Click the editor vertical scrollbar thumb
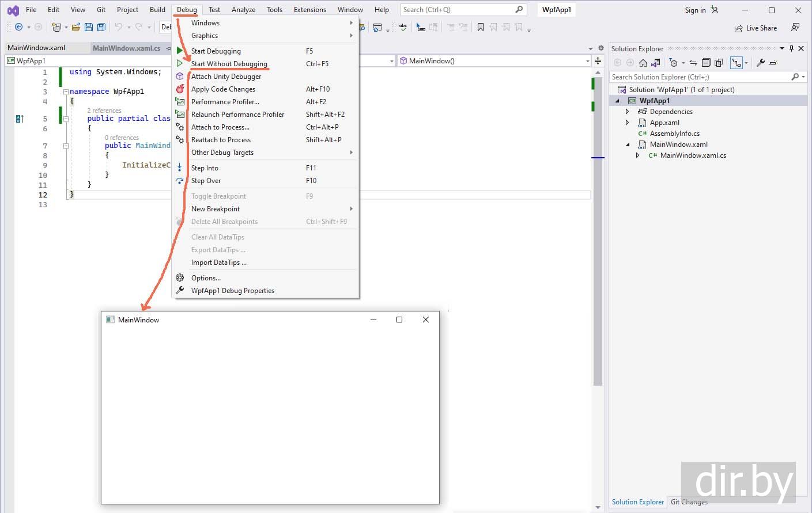 (x=598, y=230)
